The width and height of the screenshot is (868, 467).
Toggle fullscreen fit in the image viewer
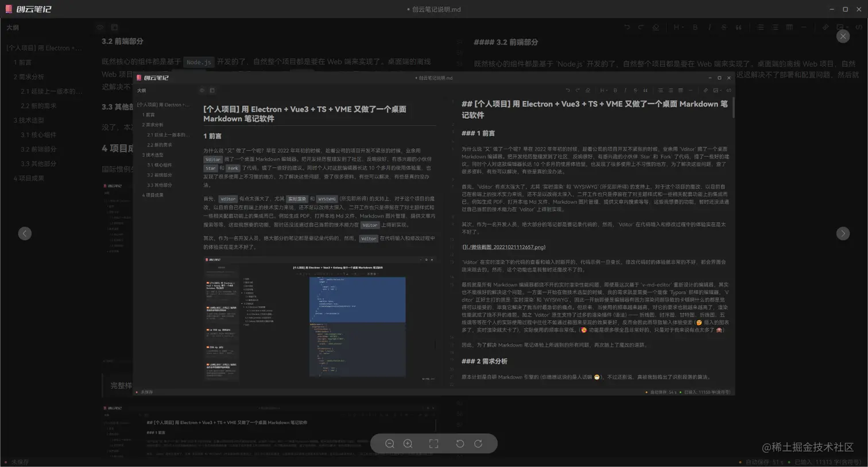pos(433,443)
